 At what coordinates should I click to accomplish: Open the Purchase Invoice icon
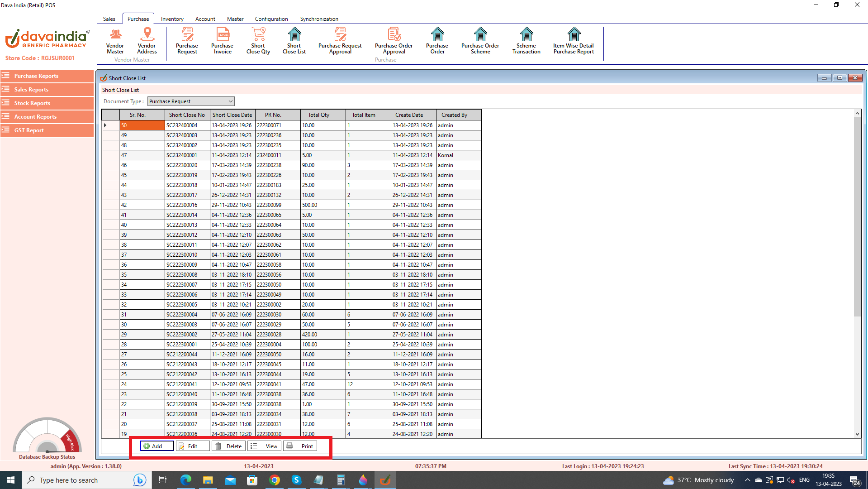point(222,41)
